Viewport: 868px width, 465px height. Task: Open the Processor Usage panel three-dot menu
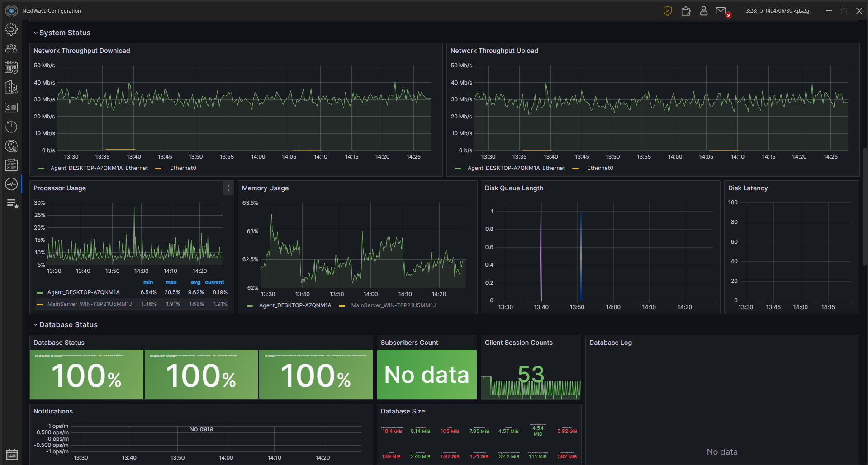pos(228,188)
